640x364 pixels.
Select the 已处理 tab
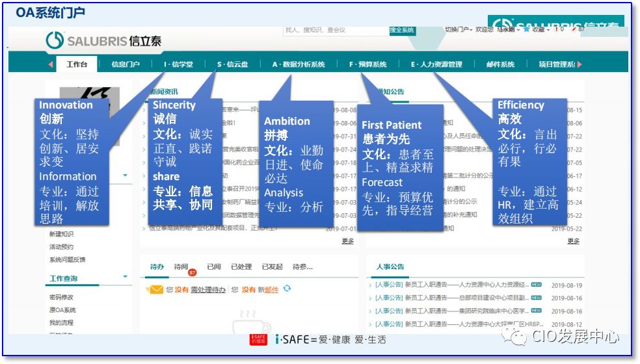[x=241, y=266]
